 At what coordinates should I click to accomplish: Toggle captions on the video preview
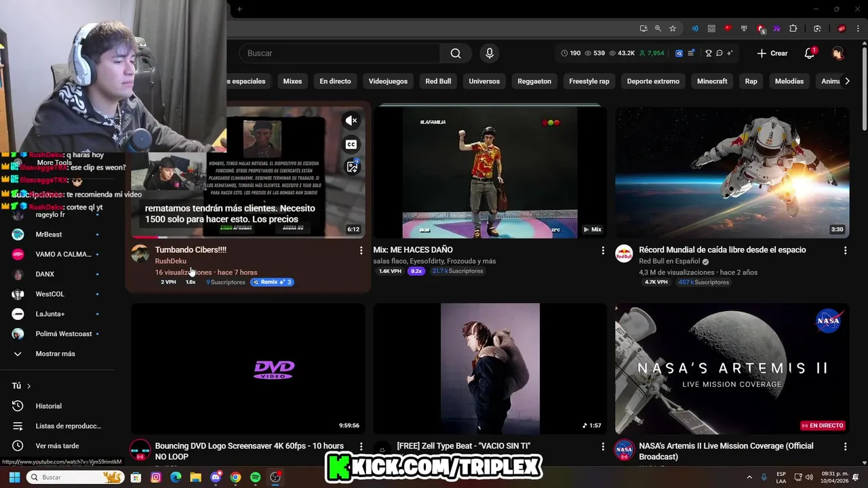tap(351, 144)
